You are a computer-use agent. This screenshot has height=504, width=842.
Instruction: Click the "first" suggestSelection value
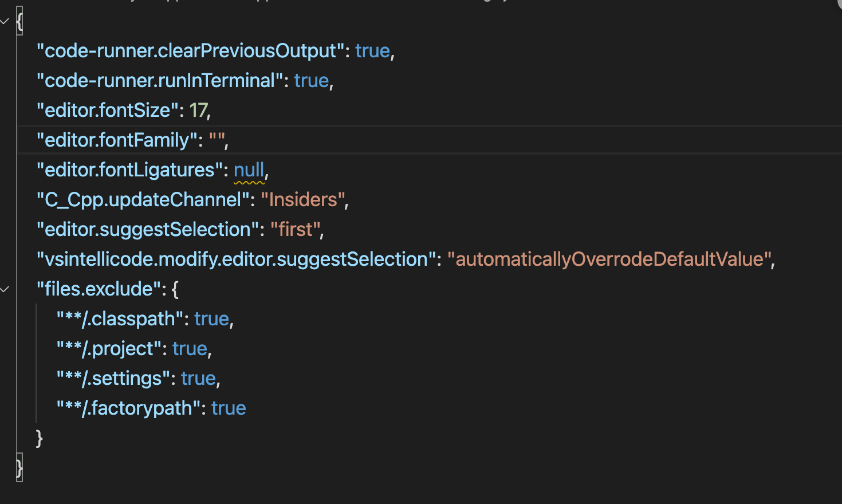[295, 230]
